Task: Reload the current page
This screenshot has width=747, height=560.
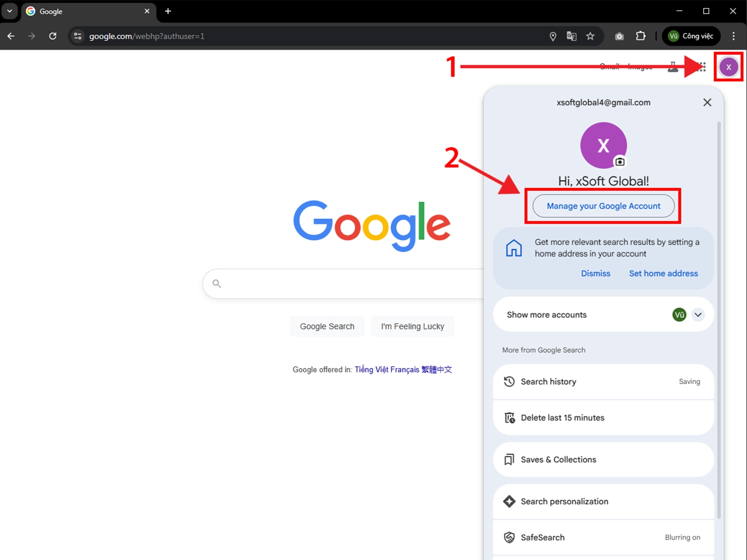Action: [x=53, y=36]
